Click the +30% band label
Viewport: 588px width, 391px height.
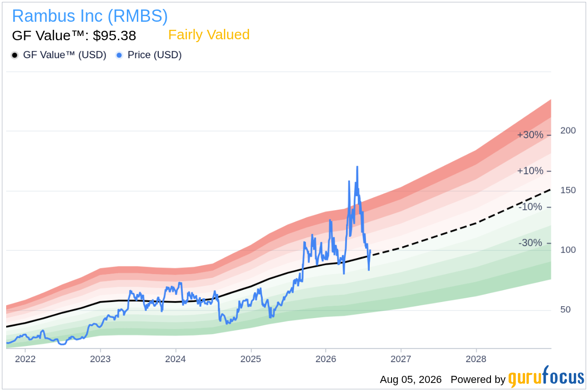pyautogui.click(x=530, y=135)
